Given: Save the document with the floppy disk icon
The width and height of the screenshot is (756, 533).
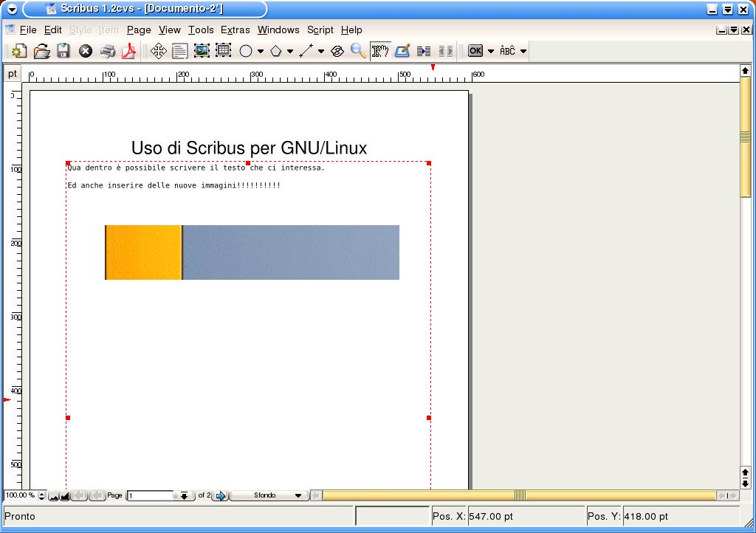Looking at the screenshot, I should click(63, 51).
